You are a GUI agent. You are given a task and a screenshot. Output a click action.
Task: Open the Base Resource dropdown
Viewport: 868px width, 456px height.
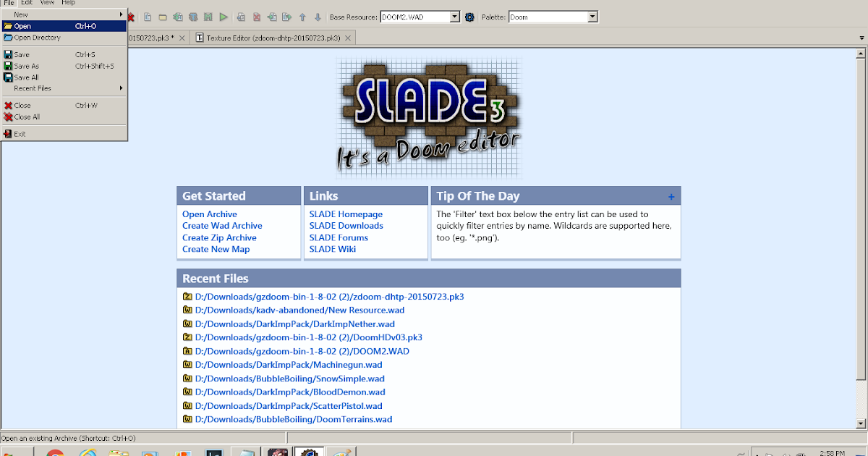(x=454, y=17)
